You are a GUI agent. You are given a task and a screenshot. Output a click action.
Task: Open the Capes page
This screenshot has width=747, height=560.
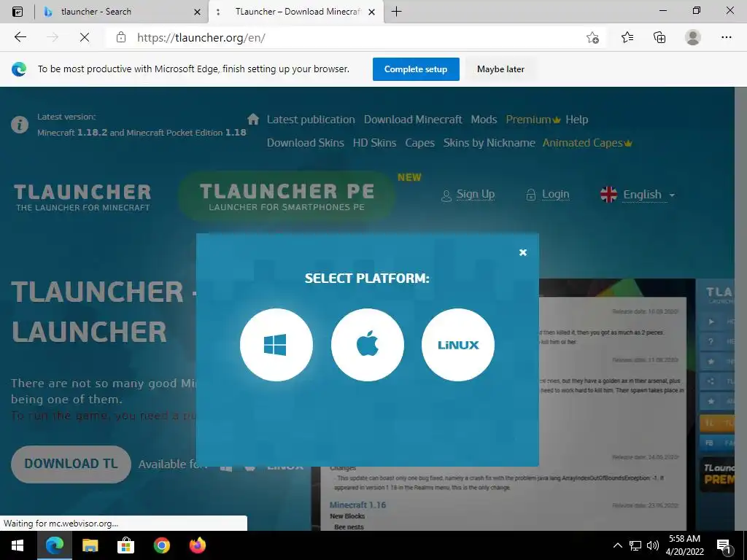419,143
